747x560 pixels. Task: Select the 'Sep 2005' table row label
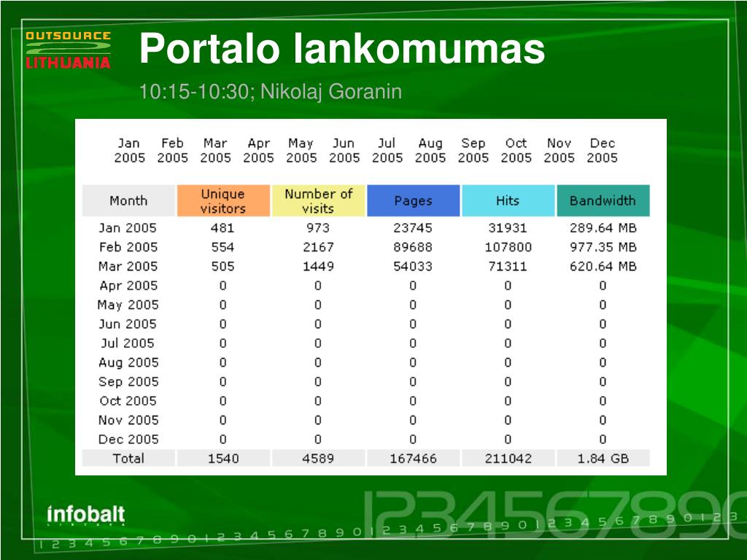128,381
